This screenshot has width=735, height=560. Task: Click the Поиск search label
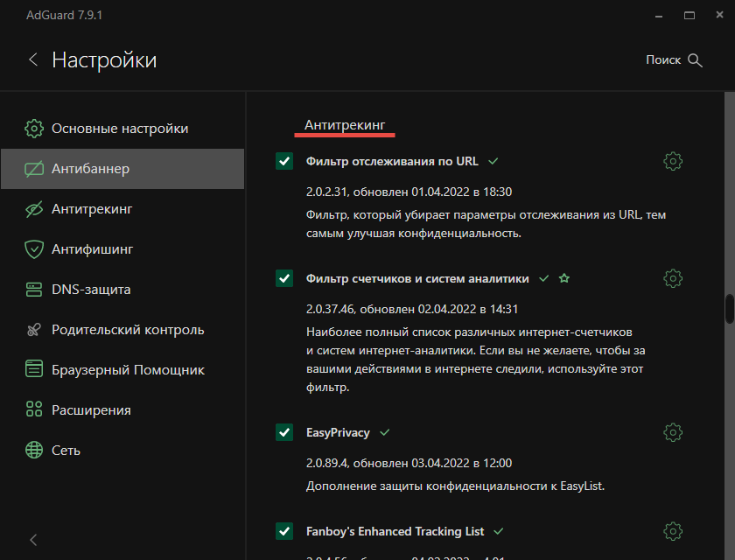pos(663,60)
